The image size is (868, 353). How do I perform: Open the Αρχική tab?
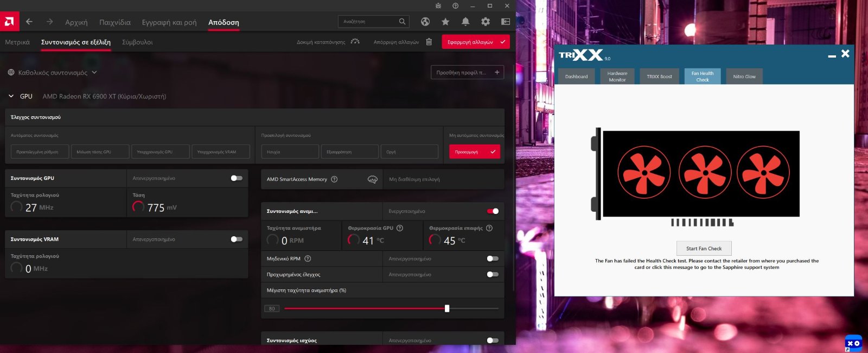click(x=76, y=22)
